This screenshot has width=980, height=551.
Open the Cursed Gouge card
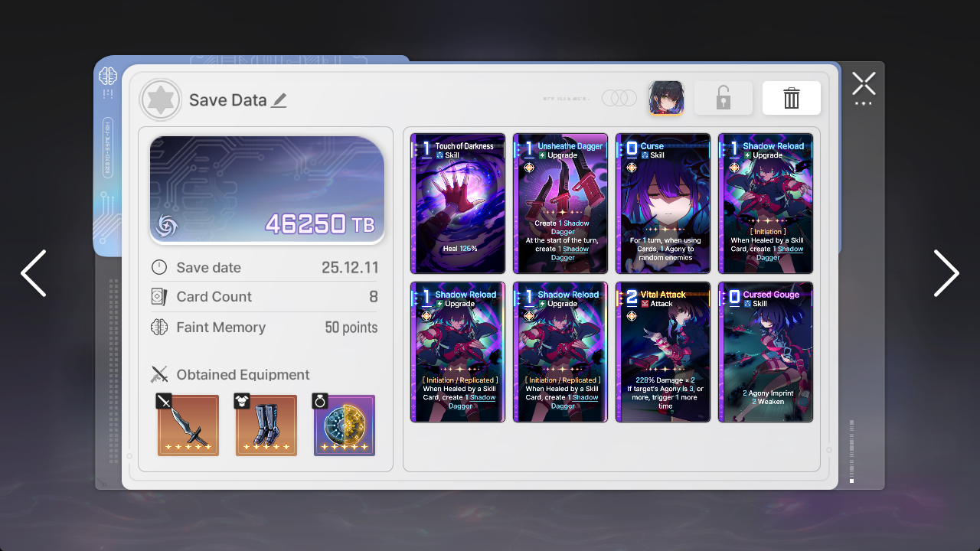point(766,352)
